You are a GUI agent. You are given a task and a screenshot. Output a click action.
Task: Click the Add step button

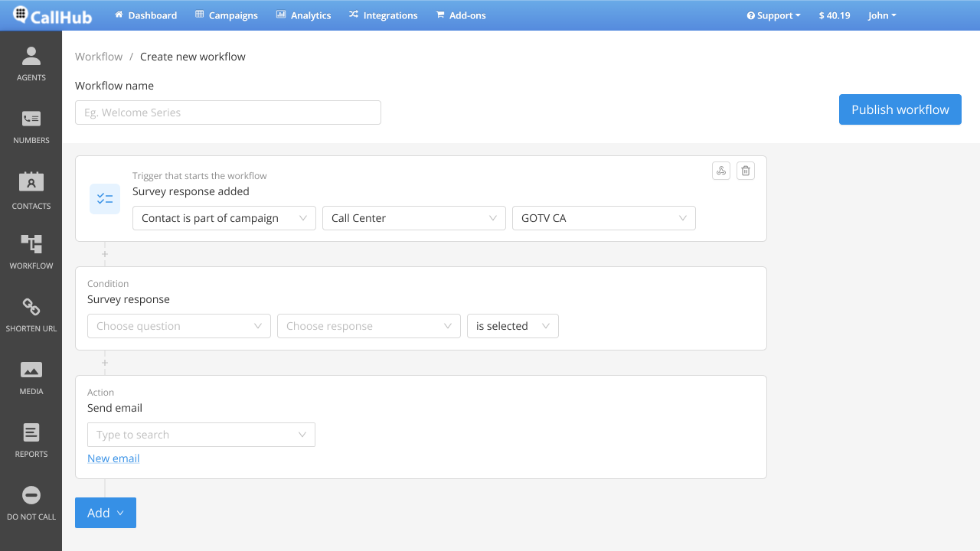(x=106, y=513)
